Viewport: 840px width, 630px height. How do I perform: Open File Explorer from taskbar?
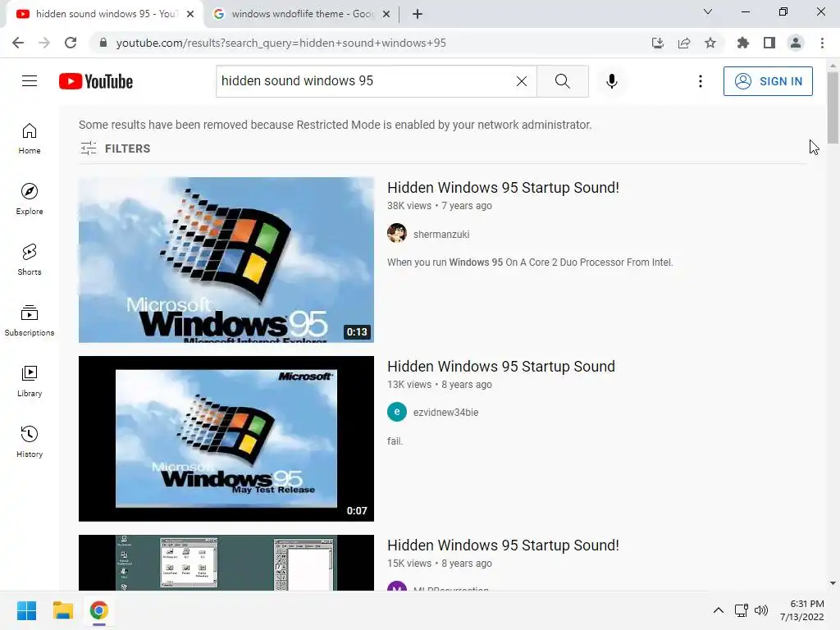pos(62,610)
